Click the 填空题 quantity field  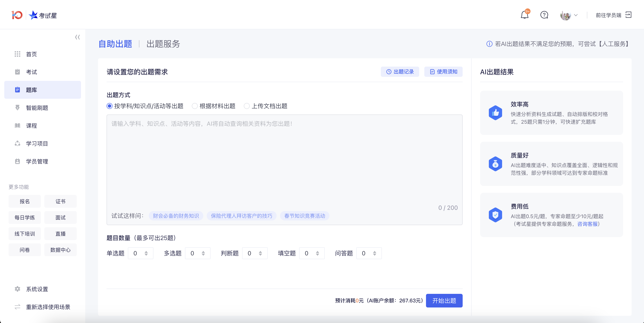point(312,253)
